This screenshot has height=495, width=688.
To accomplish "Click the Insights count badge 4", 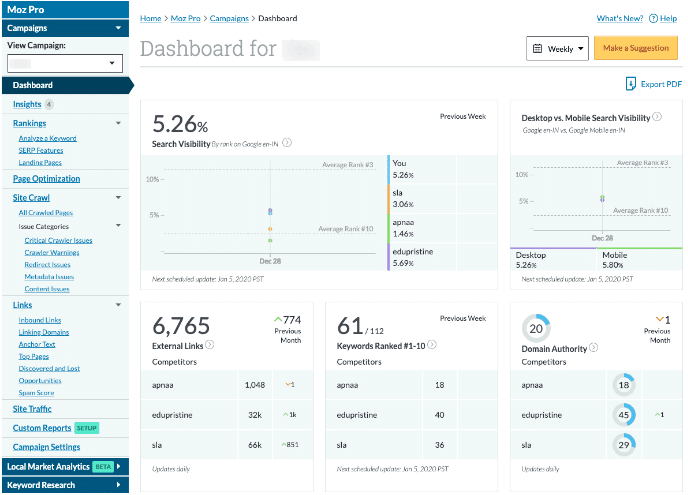I will click(49, 104).
